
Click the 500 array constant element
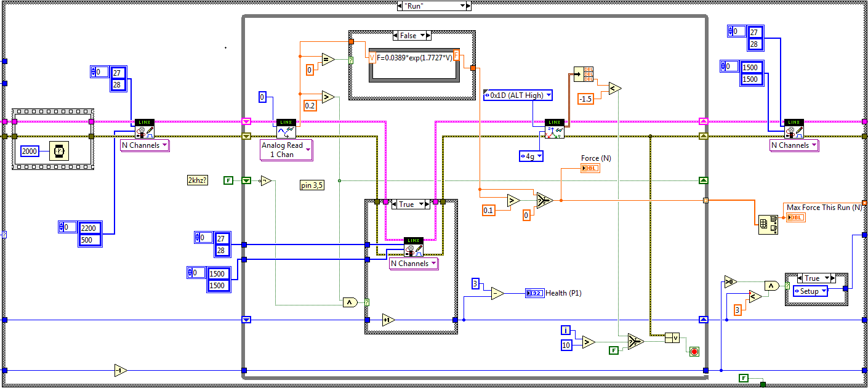point(90,240)
